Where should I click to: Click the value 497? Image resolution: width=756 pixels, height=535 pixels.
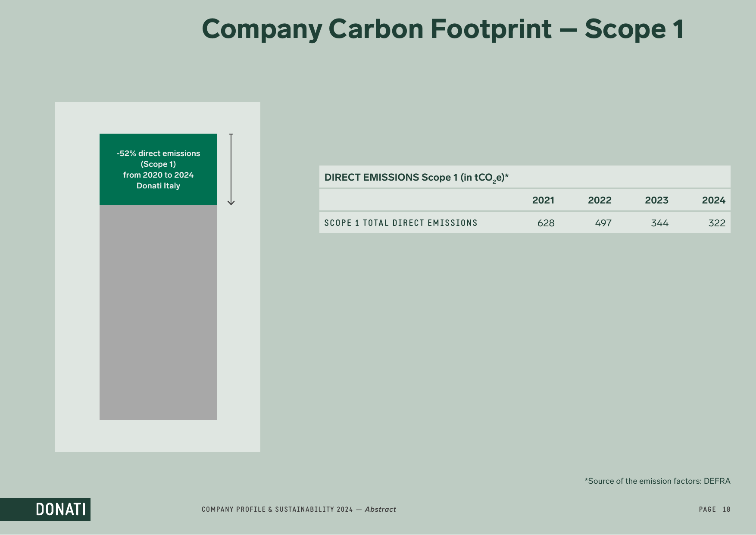tap(603, 223)
